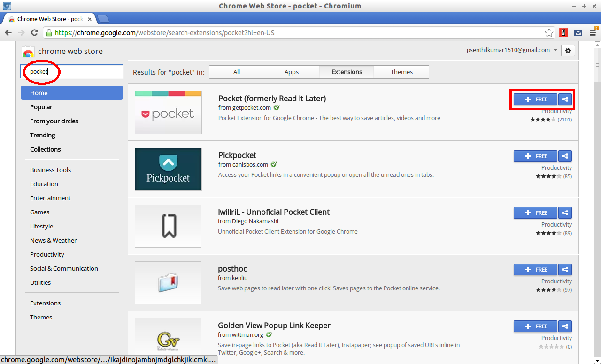Click the chrome web store logo

pos(28,52)
